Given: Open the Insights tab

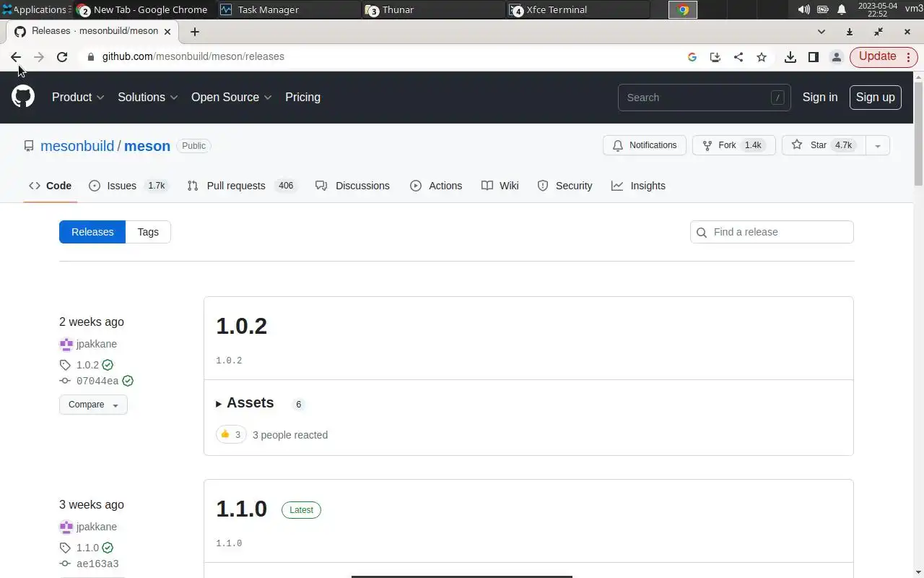Looking at the screenshot, I should point(639,186).
